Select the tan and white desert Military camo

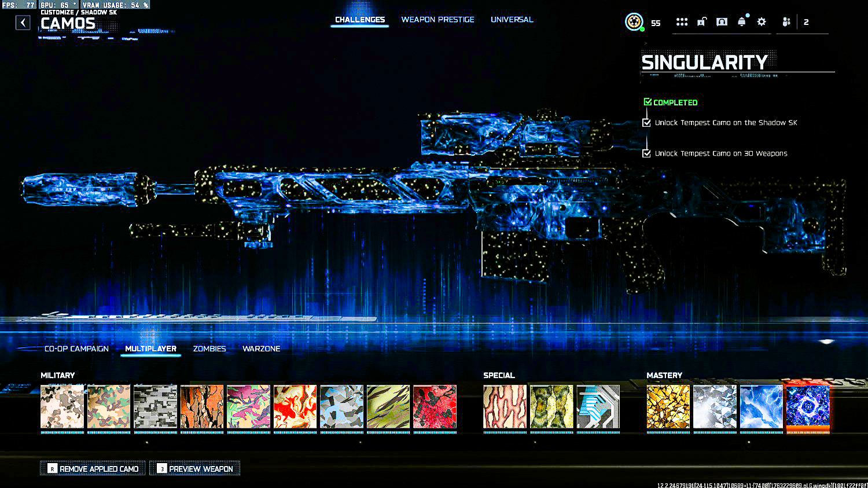click(62, 407)
